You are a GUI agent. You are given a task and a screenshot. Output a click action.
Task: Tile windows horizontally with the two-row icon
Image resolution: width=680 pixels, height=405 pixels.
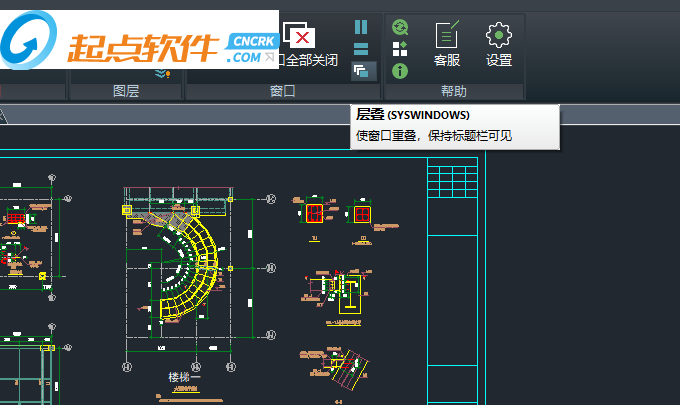361,49
